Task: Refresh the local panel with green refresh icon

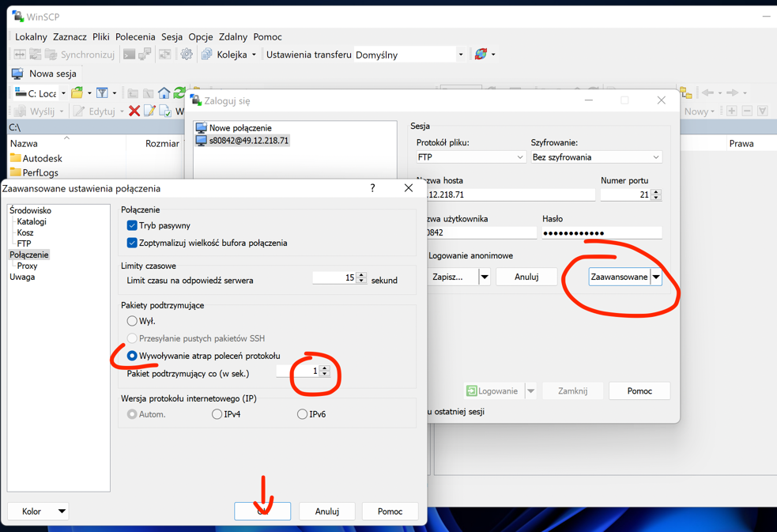Action: pos(179,92)
